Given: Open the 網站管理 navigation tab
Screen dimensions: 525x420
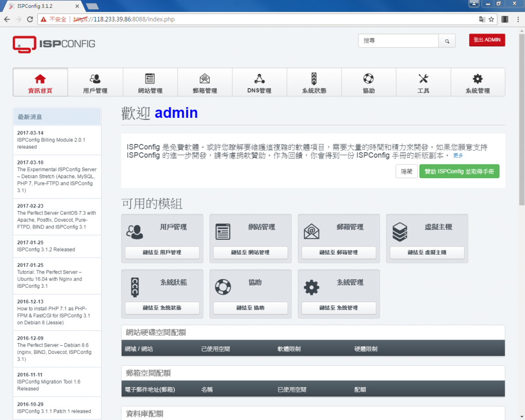Looking at the screenshot, I should click(150, 82).
